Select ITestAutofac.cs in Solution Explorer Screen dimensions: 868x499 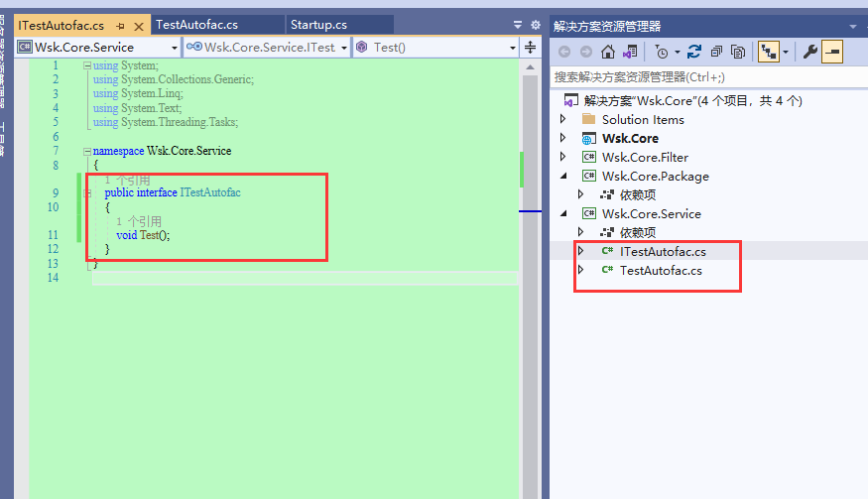point(663,251)
